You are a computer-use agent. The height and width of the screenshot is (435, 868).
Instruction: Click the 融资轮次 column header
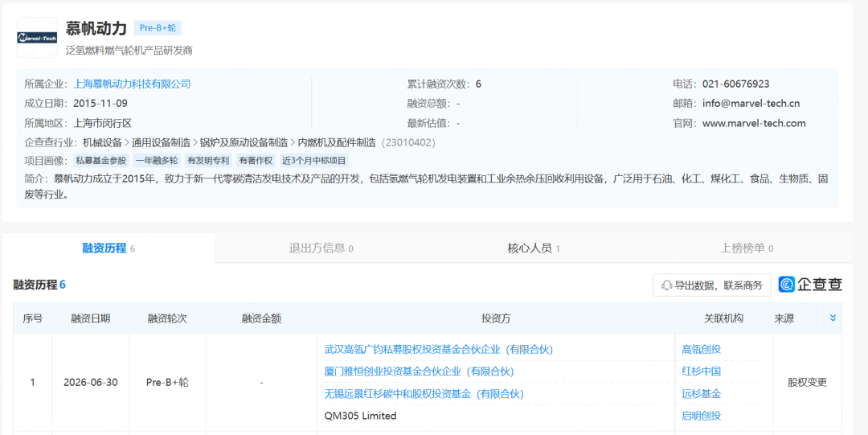click(167, 318)
